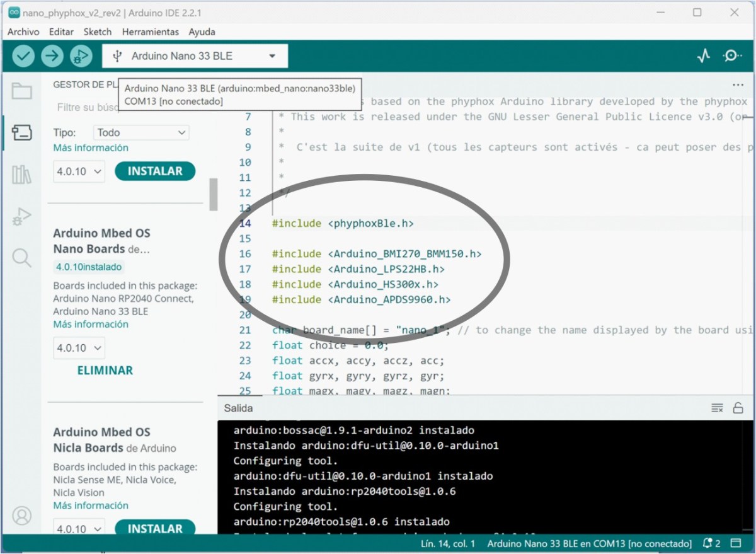Image resolution: width=756 pixels, height=554 pixels.
Task: Open version dropdown for Mbed OS Nano Boards
Action: 79,348
